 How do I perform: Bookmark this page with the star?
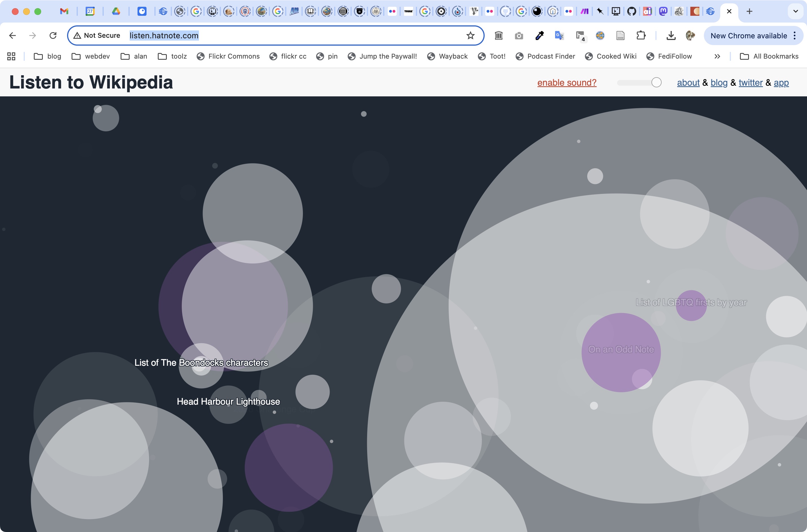point(470,36)
